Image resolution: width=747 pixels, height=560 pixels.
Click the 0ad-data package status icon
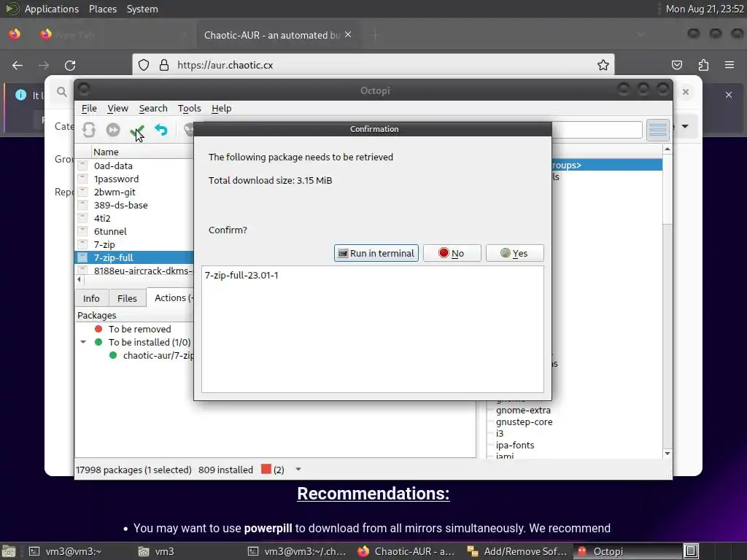pyautogui.click(x=82, y=166)
